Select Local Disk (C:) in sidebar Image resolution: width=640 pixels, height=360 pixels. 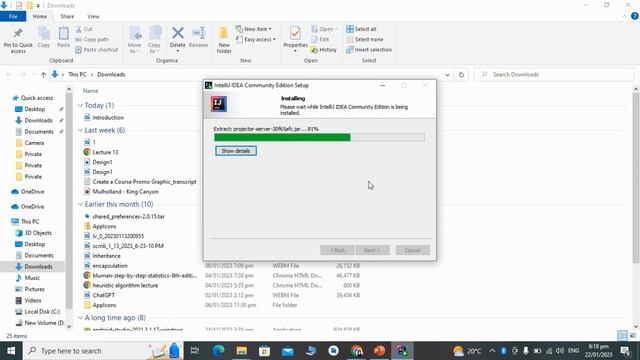[x=38, y=311]
